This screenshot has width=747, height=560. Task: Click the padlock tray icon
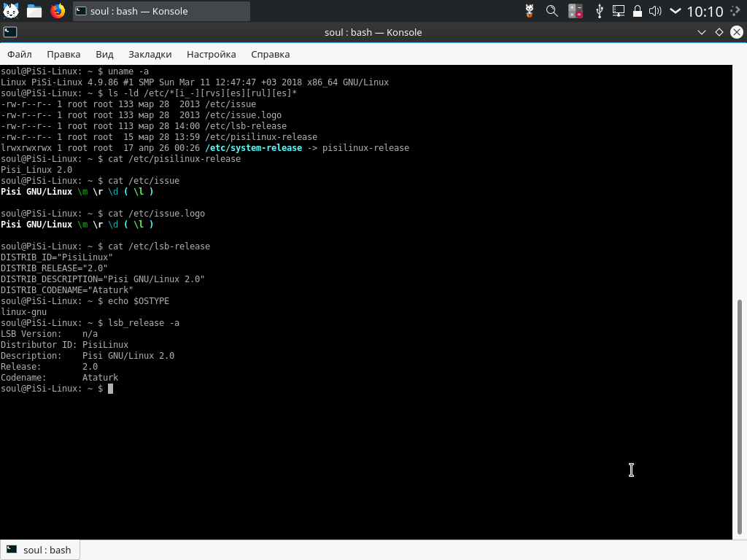pos(638,11)
